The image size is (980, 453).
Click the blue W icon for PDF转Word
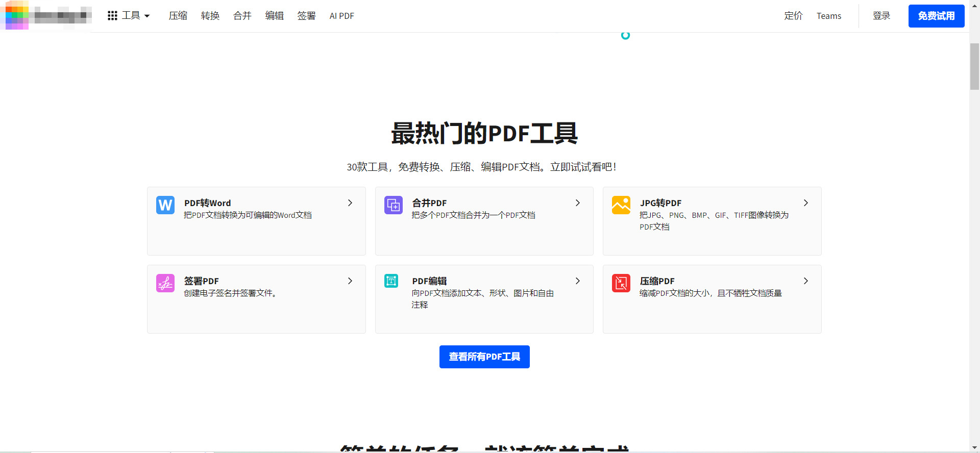[x=165, y=205]
